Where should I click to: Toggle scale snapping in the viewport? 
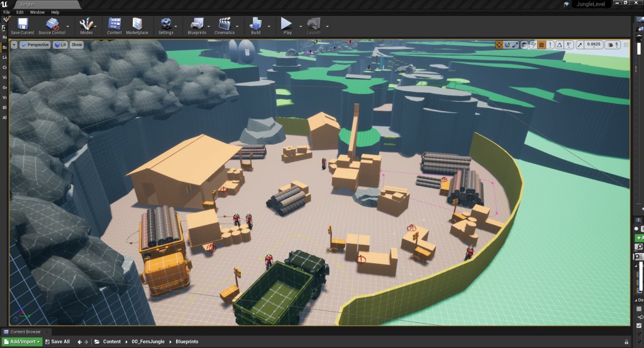[x=578, y=45]
